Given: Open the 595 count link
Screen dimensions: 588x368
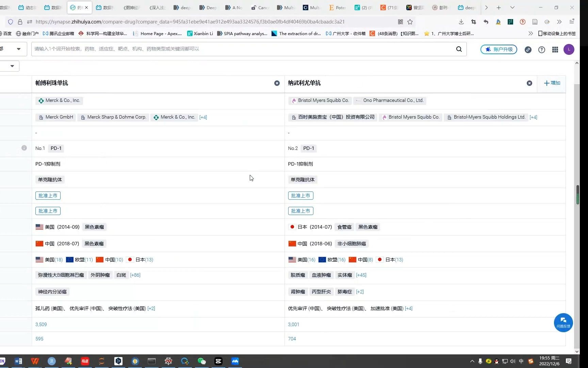Looking at the screenshot, I should click(x=39, y=339).
